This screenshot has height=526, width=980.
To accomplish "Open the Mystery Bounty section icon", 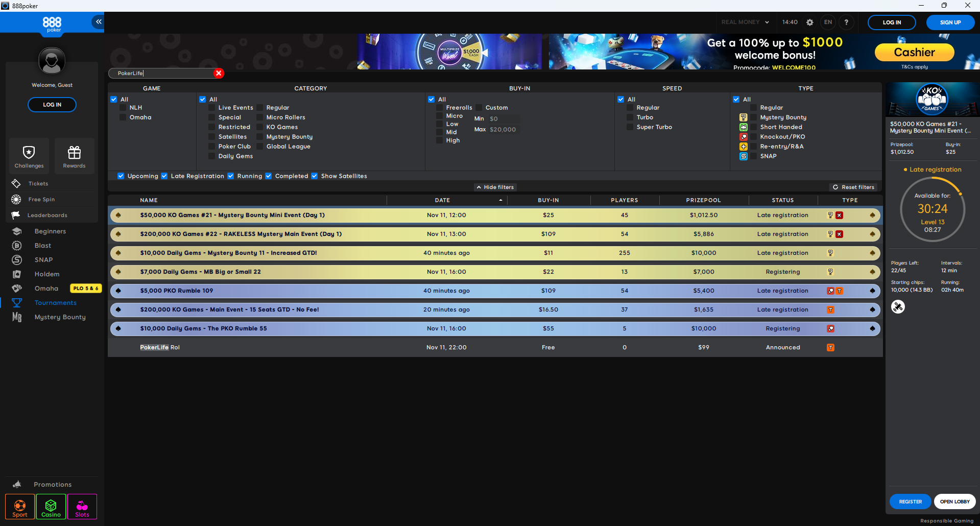I will tap(17, 317).
